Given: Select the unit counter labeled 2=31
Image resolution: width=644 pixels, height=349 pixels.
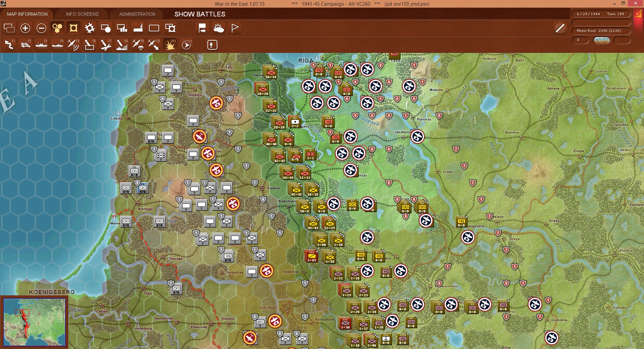Looking at the screenshot, I should 338,274.
